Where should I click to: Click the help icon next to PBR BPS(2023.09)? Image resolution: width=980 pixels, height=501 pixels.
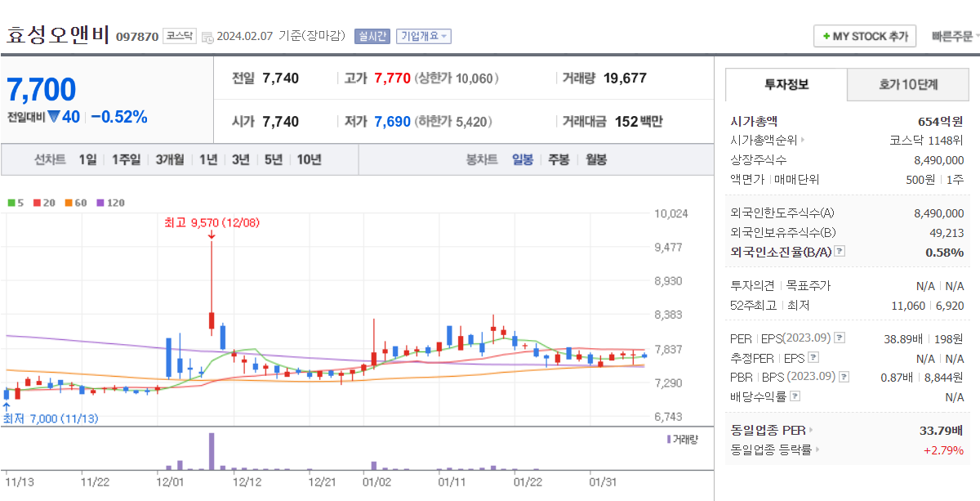[x=844, y=377]
